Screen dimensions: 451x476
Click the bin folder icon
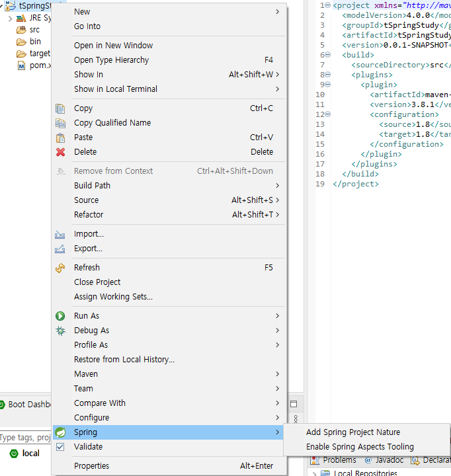pyautogui.click(x=21, y=42)
